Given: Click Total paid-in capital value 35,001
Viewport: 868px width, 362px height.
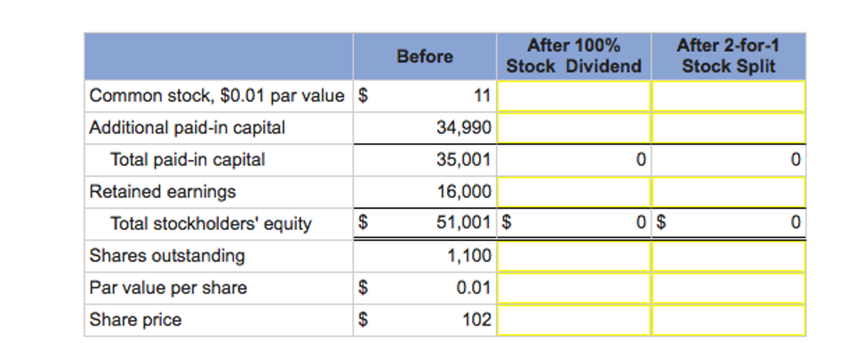Looking at the screenshot, I should coord(464,160).
